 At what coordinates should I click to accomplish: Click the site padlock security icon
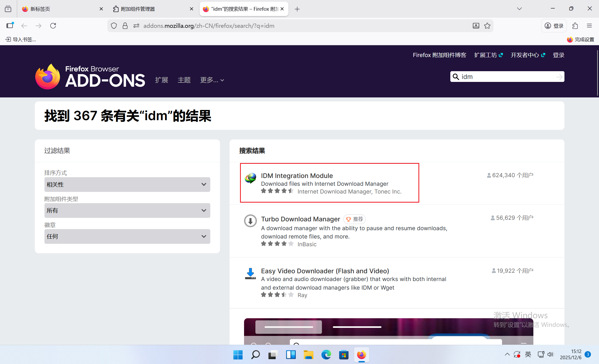(125, 26)
